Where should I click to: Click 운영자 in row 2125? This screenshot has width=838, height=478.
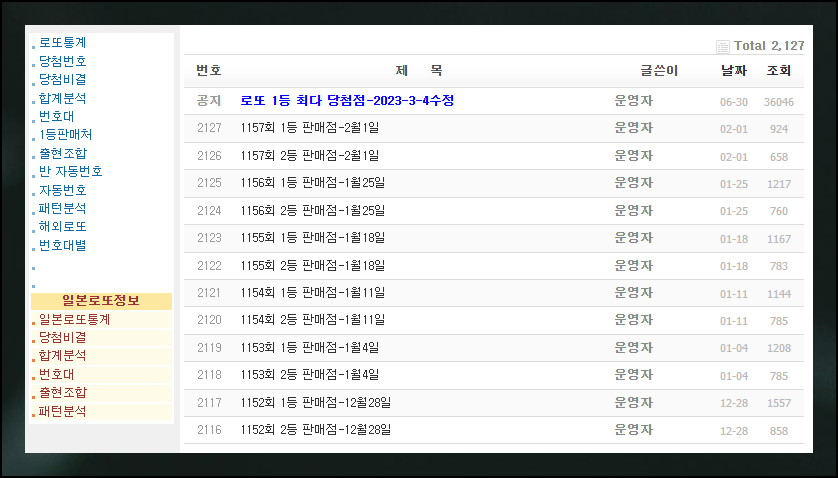pyautogui.click(x=634, y=183)
